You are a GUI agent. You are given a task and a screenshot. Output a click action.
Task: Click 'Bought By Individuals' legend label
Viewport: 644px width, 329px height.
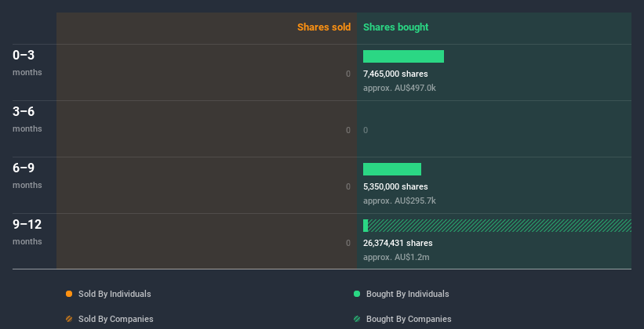tap(407, 294)
